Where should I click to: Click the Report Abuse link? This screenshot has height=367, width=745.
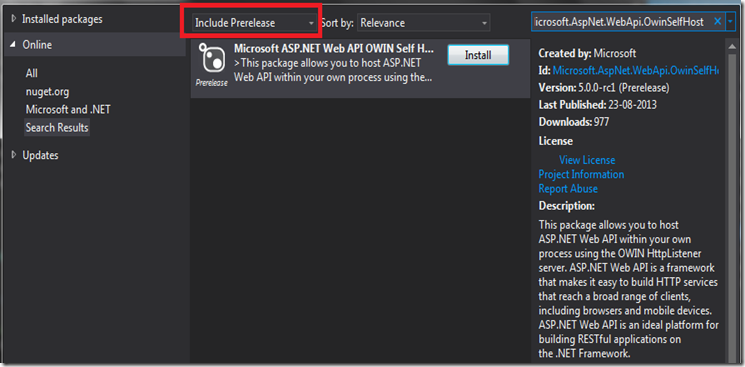(568, 189)
